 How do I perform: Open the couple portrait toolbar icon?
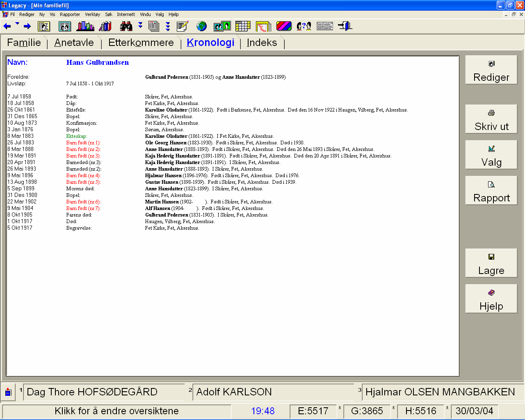tap(65, 27)
